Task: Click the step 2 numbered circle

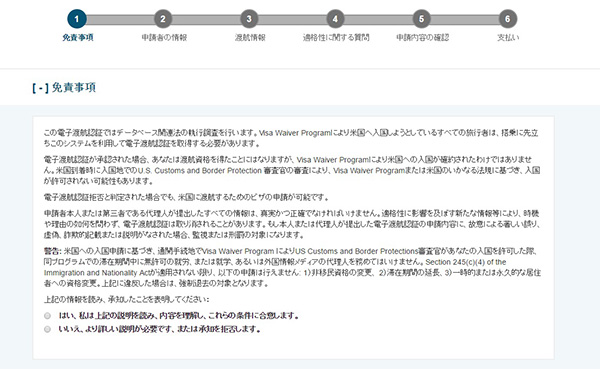Action: coord(163,19)
